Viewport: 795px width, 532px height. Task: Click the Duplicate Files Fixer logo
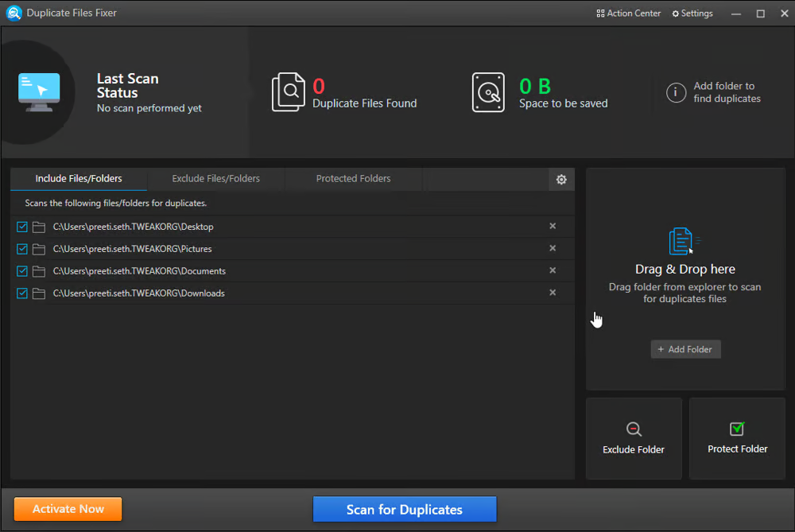tap(12, 13)
